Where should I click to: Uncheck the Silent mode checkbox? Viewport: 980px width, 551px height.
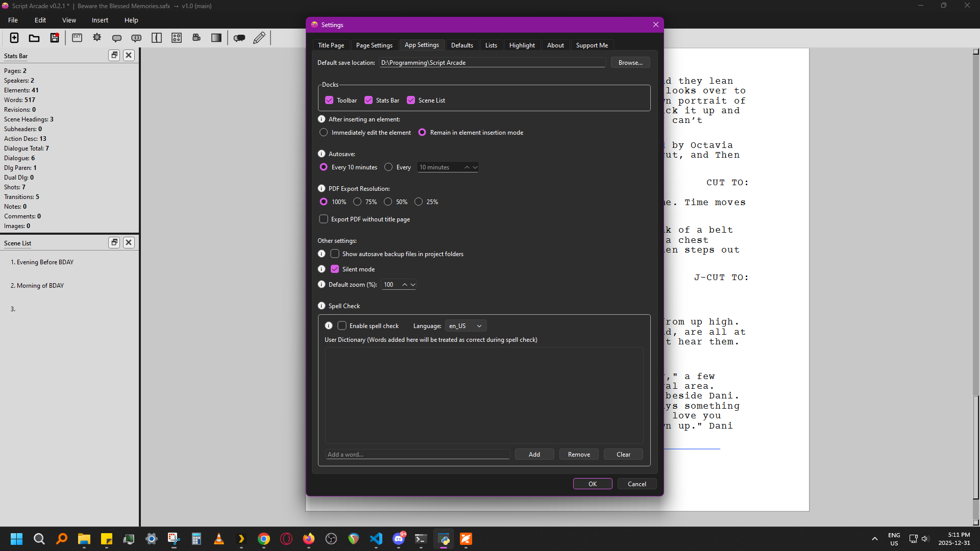[335, 269]
